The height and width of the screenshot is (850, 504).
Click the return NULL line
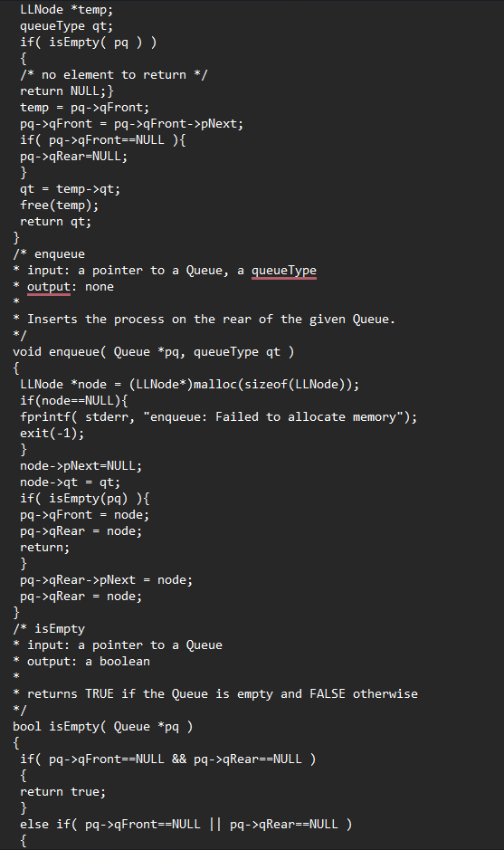[x=67, y=91]
